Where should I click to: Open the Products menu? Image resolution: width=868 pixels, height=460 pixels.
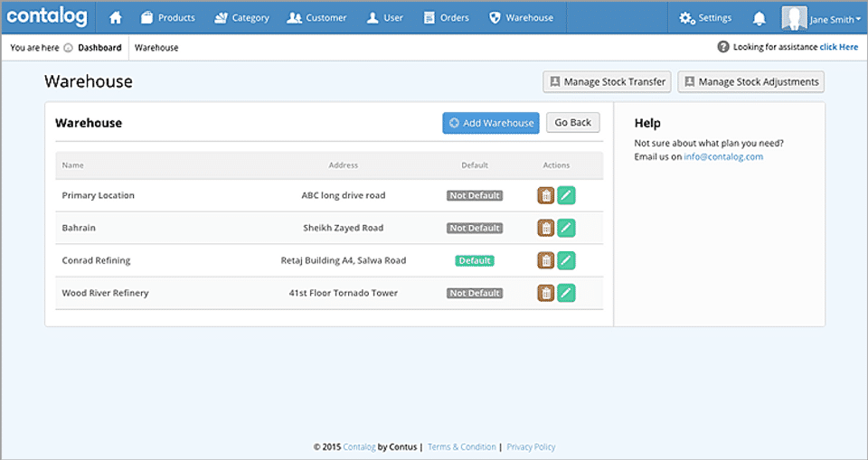(x=168, y=18)
